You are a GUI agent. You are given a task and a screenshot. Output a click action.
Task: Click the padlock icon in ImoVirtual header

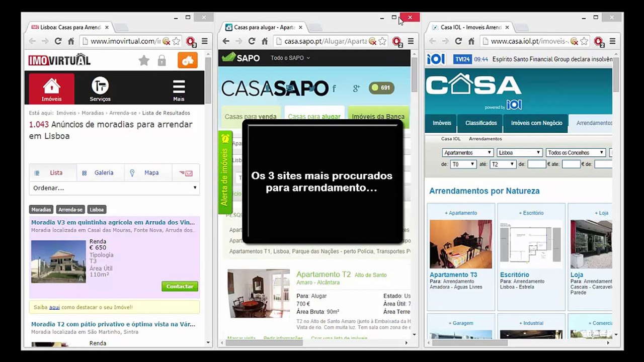[x=162, y=60]
